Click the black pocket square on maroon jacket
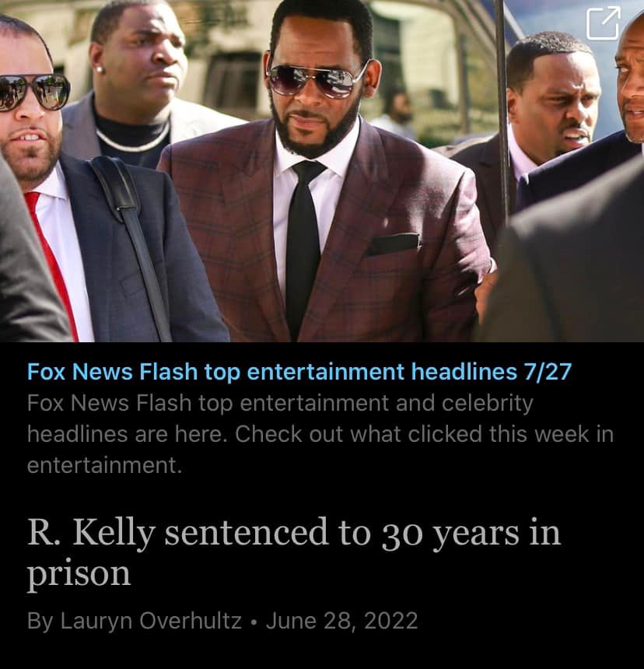Image resolution: width=644 pixels, height=669 pixels. point(392,244)
